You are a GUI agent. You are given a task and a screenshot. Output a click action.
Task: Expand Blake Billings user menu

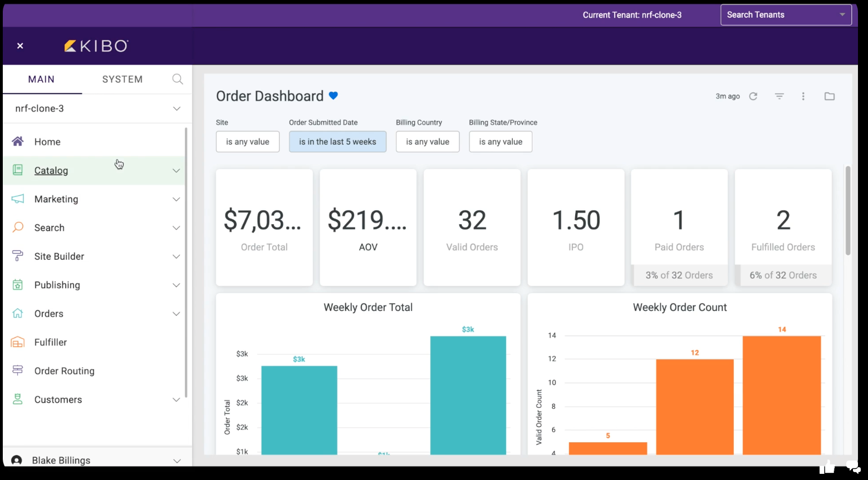click(176, 461)
